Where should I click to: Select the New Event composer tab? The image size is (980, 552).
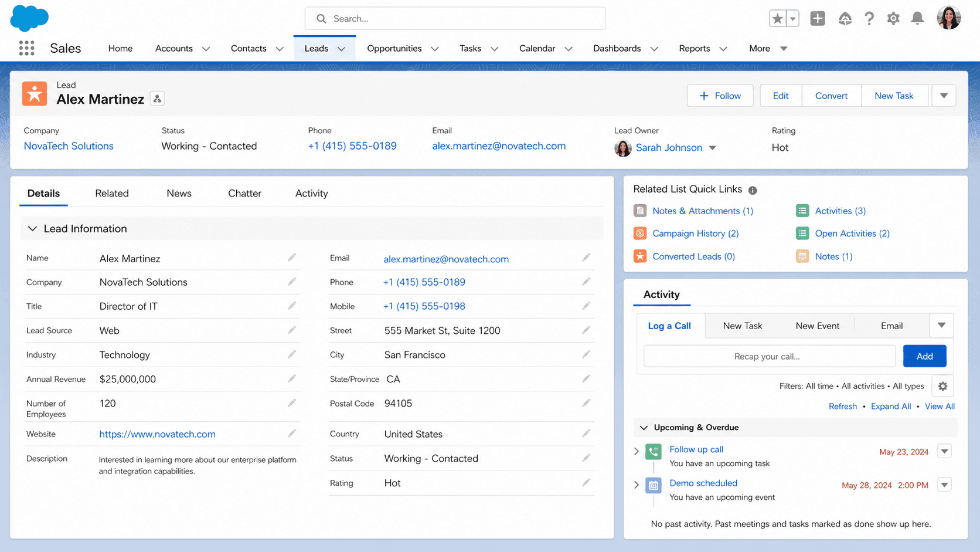click(817, 326)
